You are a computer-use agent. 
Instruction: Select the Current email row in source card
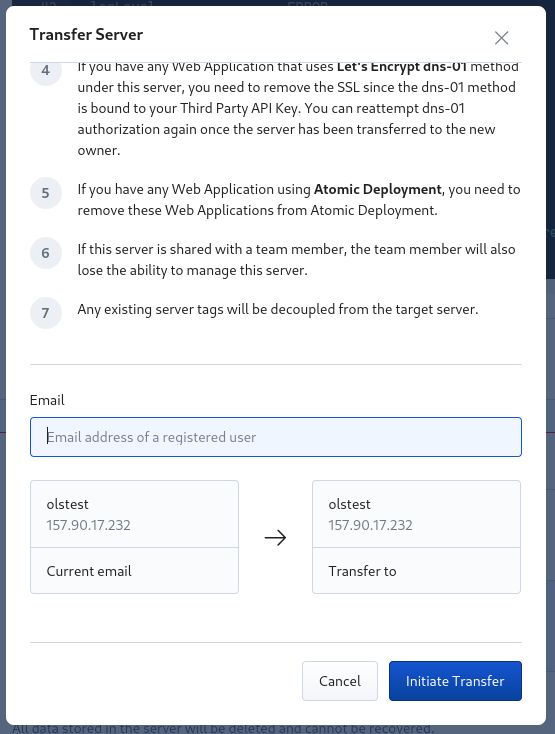(134, 571)
